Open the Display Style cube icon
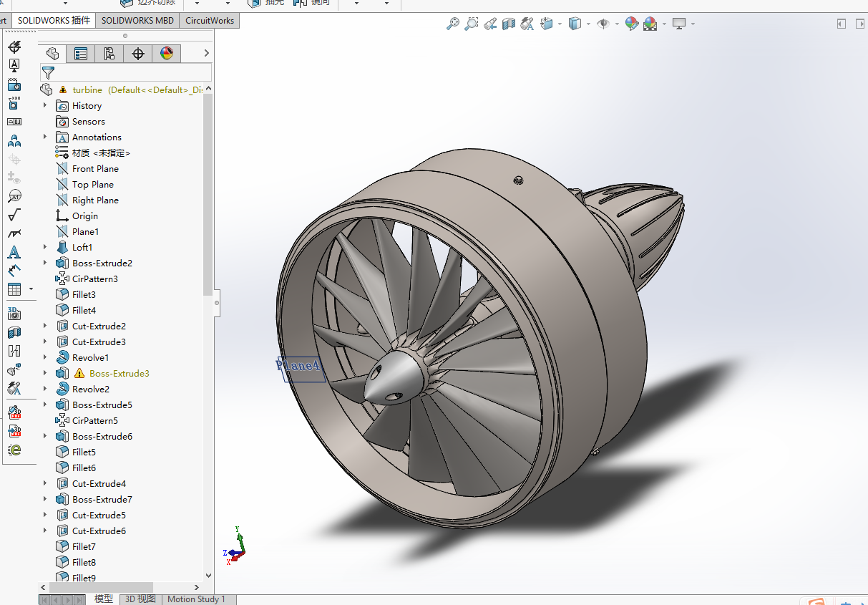The image size is (868, 605). 575,24
